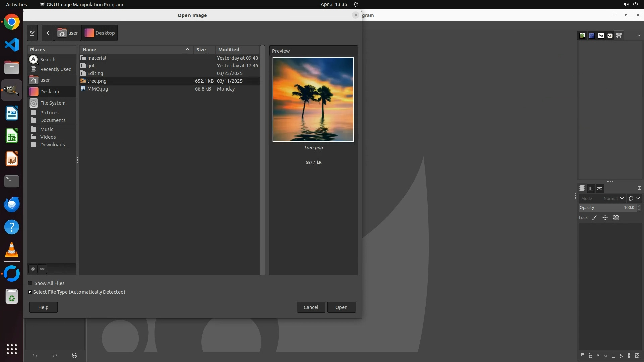Open the Brushes dock tab

[582, 36]
